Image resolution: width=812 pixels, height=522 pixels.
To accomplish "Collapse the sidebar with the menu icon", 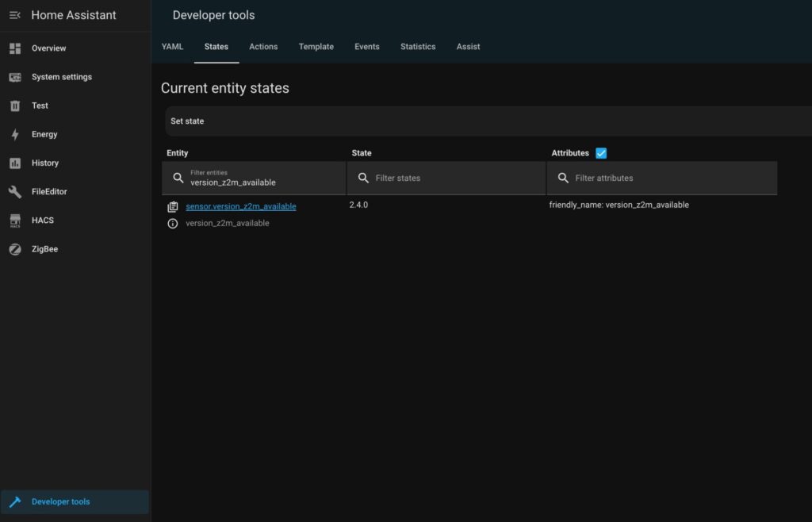I will [x=15, y=15].
